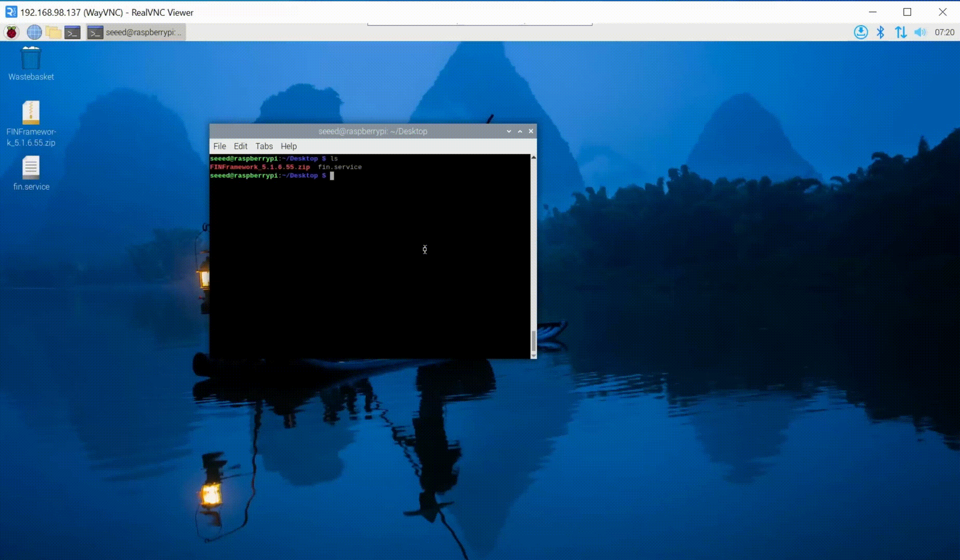Open the Bluetooth tray icon
Viewport: 960px width, 560px height.
click(x=880, y=32)
